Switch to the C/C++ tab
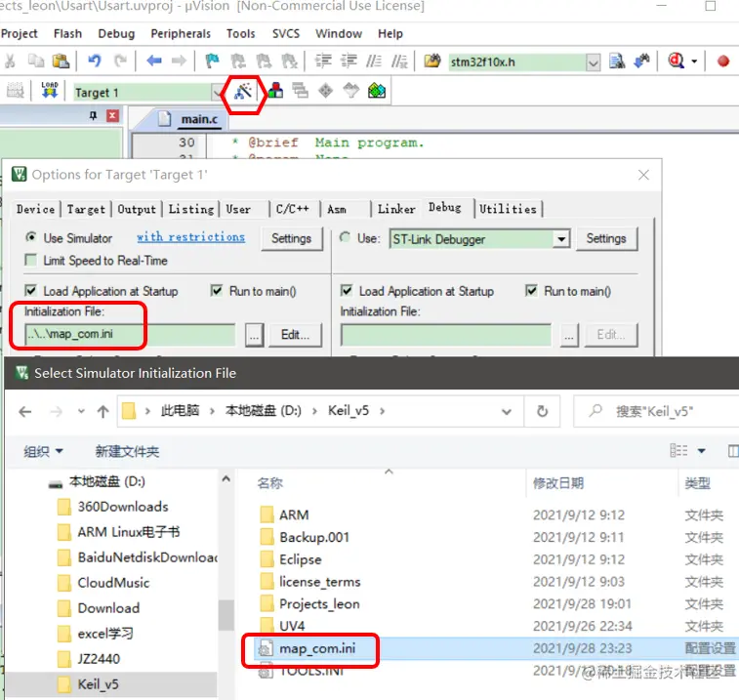 [293, 209]
